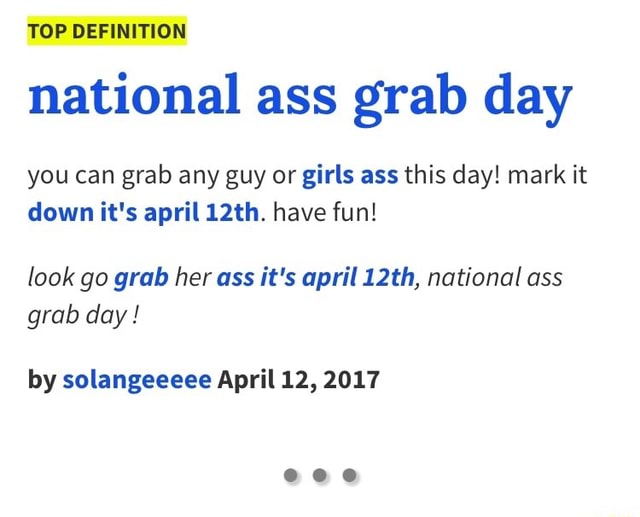Viewport: 640px width, 517px height.
Task: Click italic "national ass" in the example
Action: (x=495, y=278)
